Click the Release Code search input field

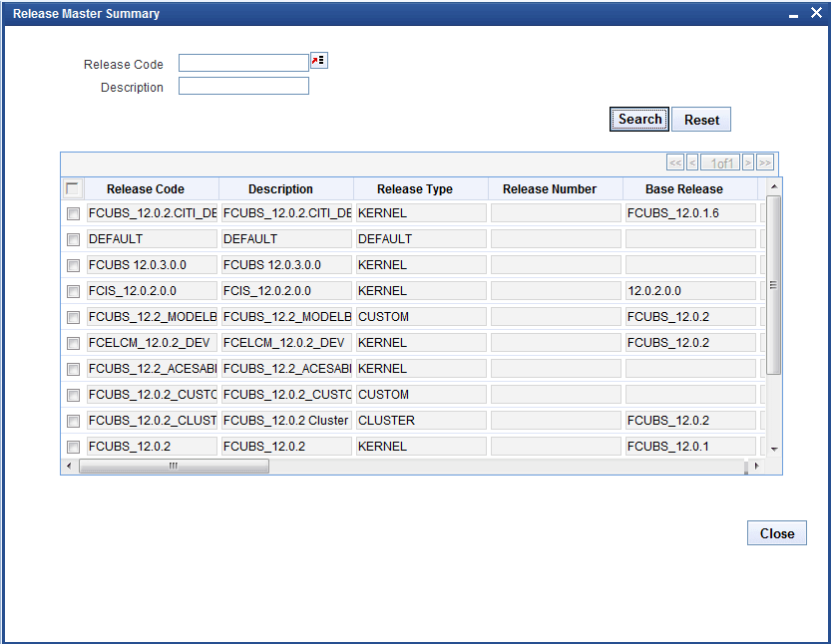tap(243, 63)
